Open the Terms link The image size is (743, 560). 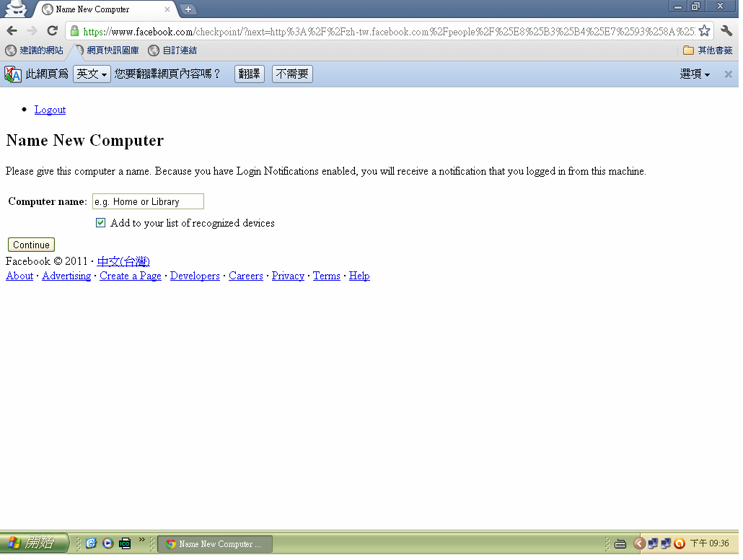point(327,276)
